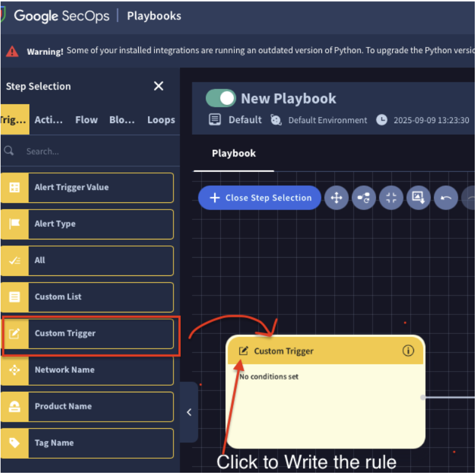Click the Close Step Selection button
476x474 pixels.
(x=260, y=198)
